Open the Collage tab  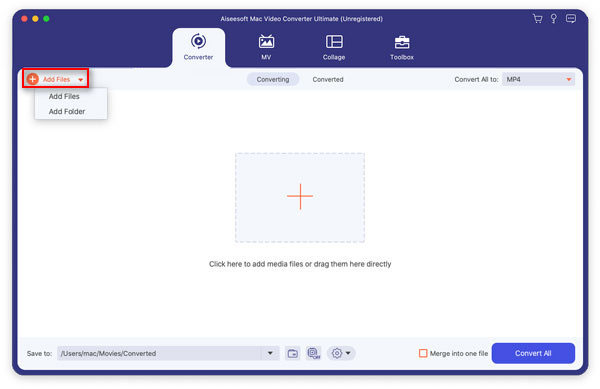pyautogui.click(x=334, y=47)
